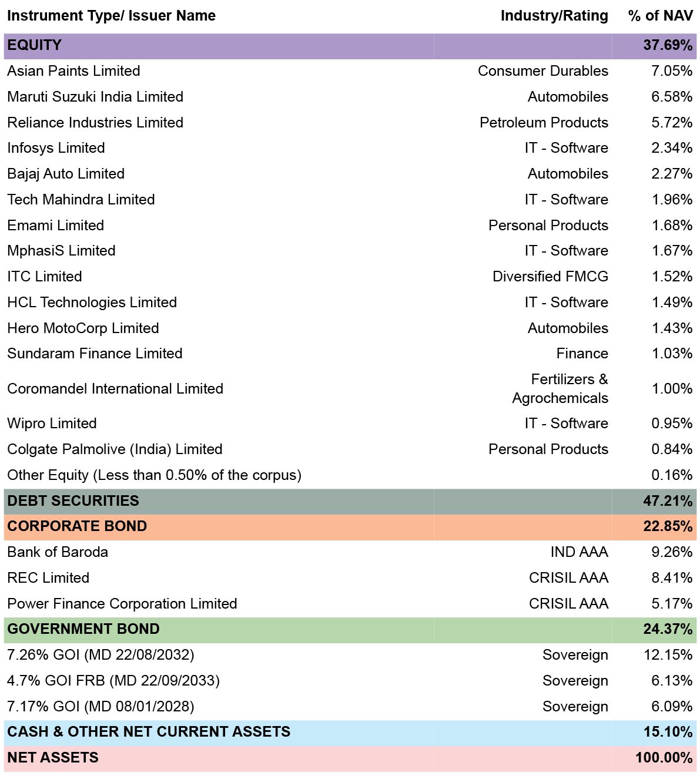Viewport: 700px width, 776px height.
Task: Click the % of NAV column header
Action: pos(661,16)
